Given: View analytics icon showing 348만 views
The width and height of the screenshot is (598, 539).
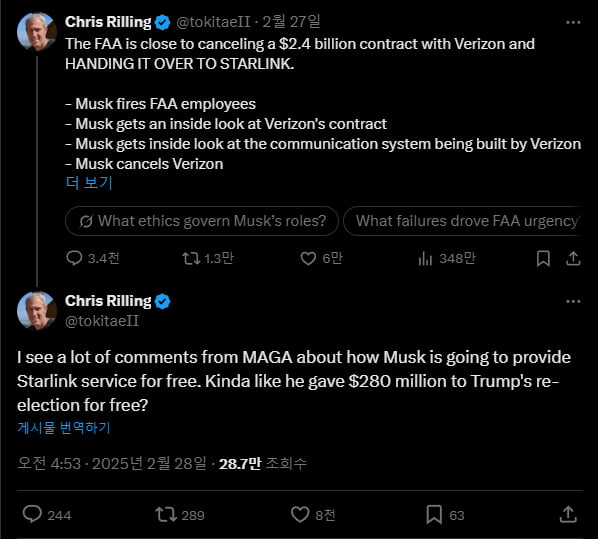Looking at the screenshot, I should pos(447,258).
